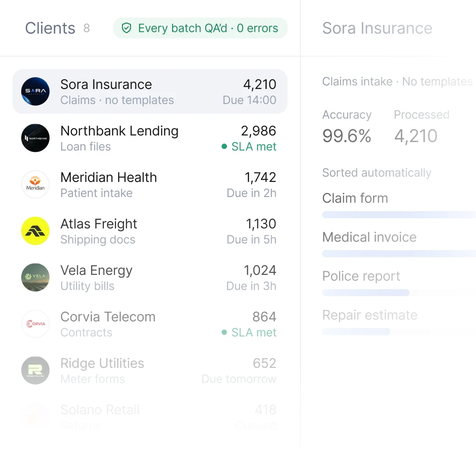The width and height of the screenshot is (476, 471).
Task: Click the Medical invoice category label
Action: click(x=369, y=237)
